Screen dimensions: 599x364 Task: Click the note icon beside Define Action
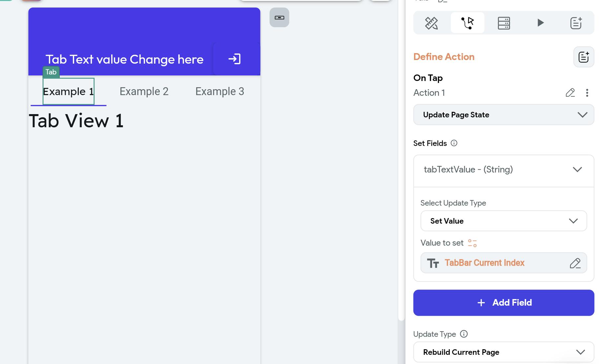point(584,57)
